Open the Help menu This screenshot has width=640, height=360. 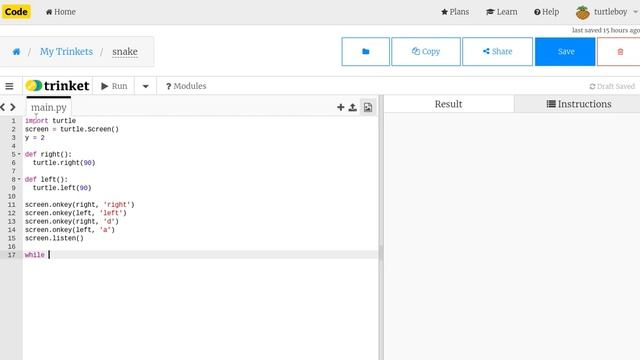(x=547, y=12)
